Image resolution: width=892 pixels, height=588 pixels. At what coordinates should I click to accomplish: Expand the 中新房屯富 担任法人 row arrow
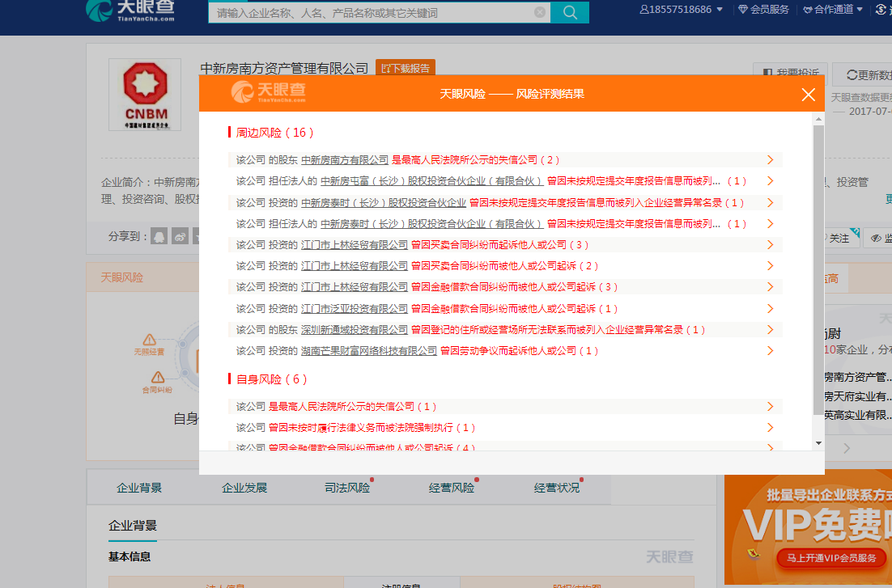[770, 181]
